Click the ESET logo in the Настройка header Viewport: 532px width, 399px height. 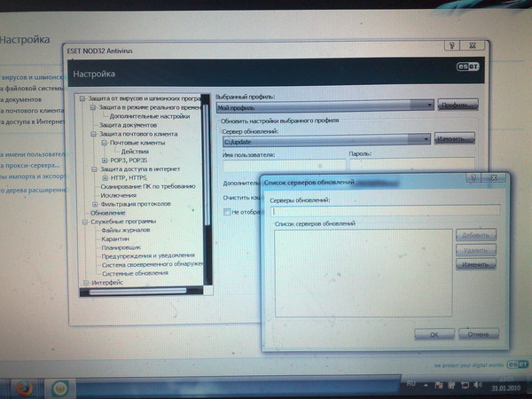pyautogui.click(x=467, y=66)
